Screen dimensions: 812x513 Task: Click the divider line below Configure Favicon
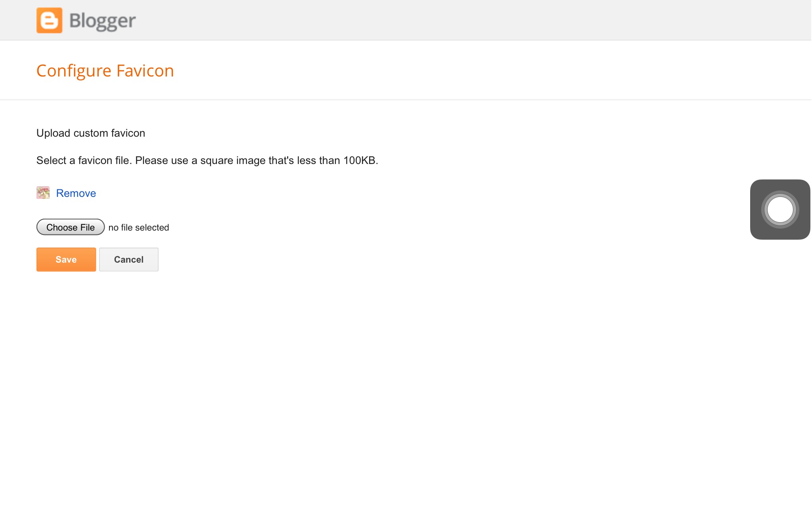tap(396, 100)
